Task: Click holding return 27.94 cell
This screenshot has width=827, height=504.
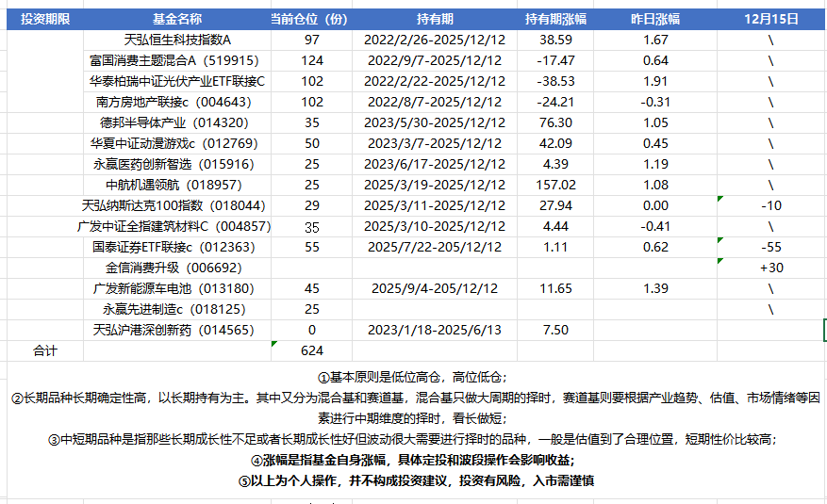Action: point(555,205)
